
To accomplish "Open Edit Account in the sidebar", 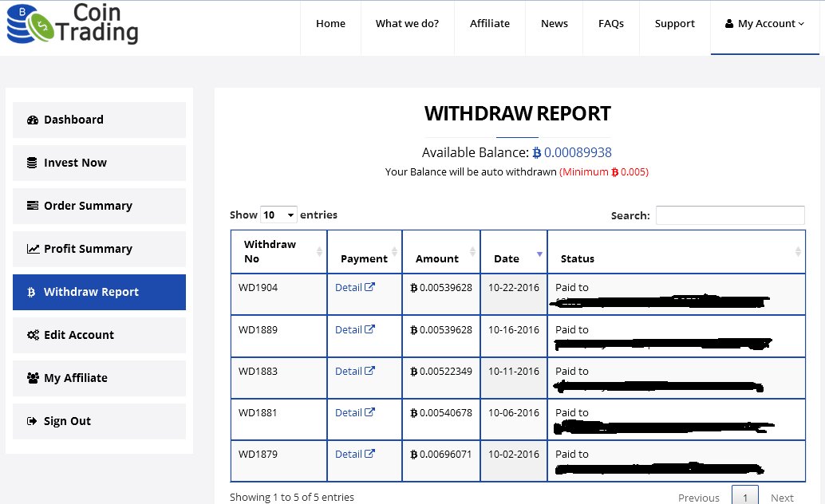I will [x=99, y=335].
